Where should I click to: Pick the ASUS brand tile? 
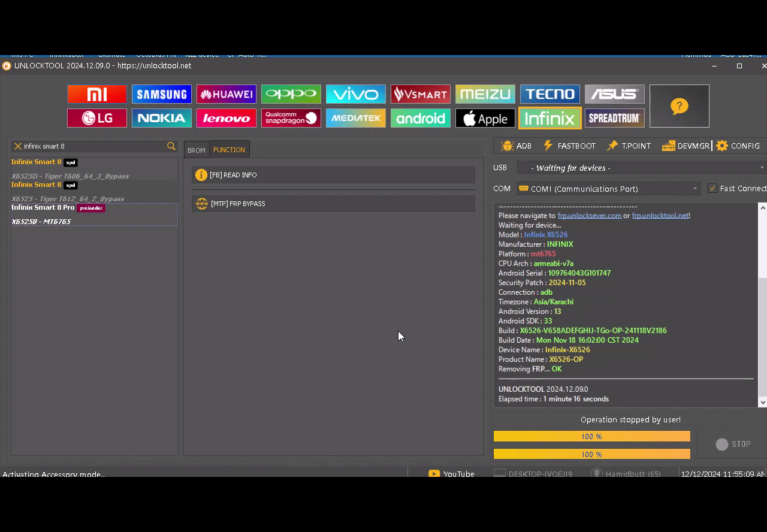615,94
